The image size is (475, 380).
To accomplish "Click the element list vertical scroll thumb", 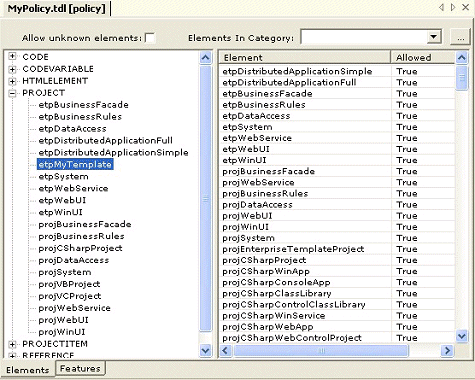I will 462,78.
